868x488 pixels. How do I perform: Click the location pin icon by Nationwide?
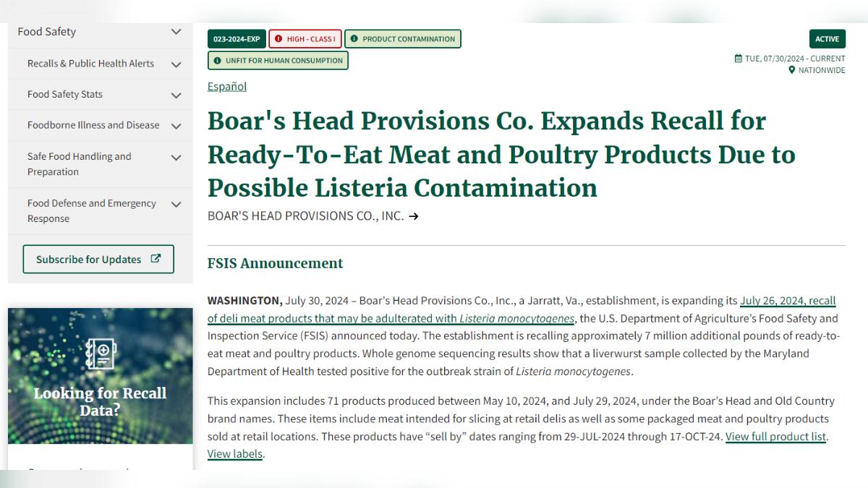tap(792, 70)
